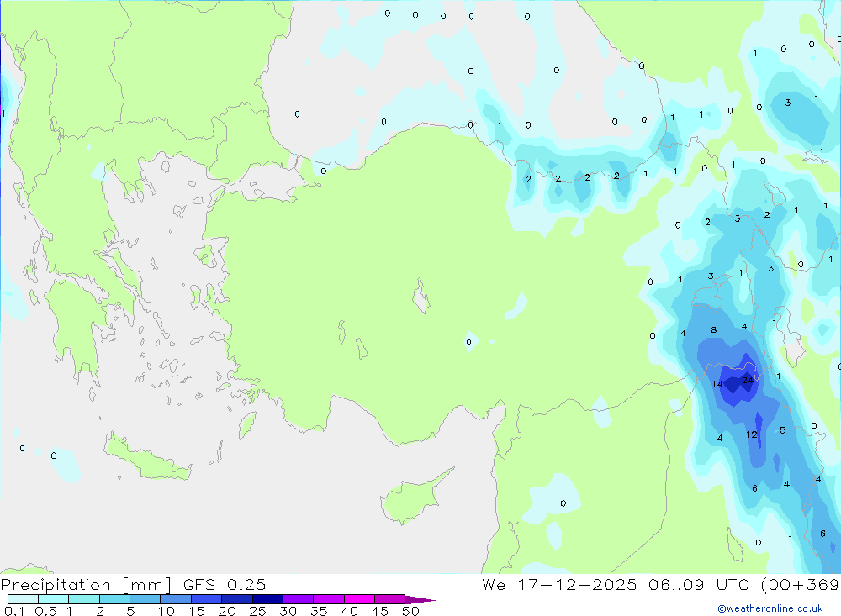
Task: Click the legend label '0.1'
Action: click(14, 611)
